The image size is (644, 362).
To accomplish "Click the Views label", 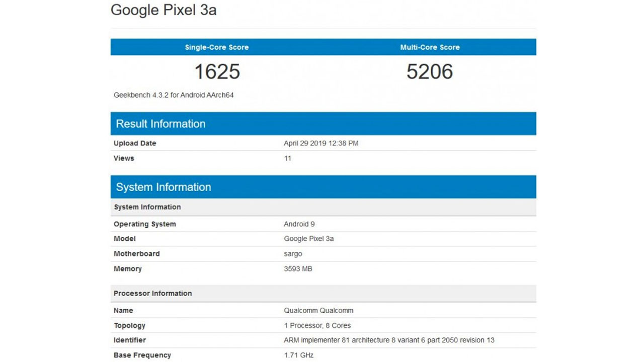I will point(124,158).
